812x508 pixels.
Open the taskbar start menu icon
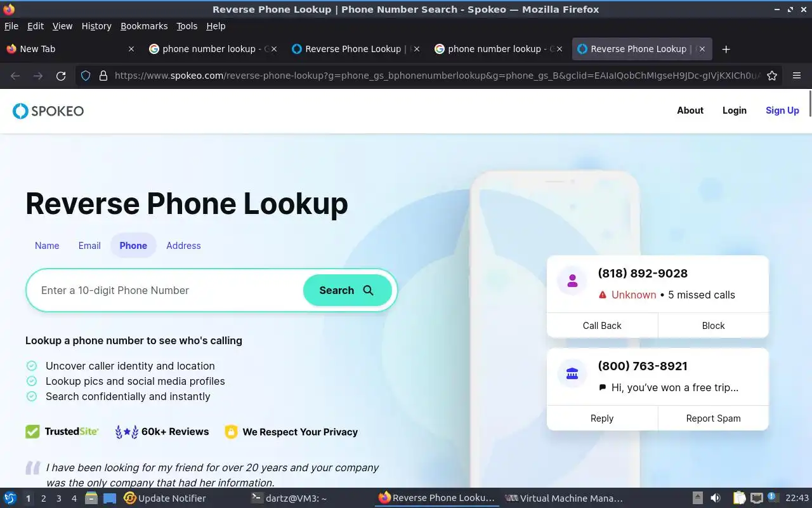pyautogui.click(x=10, y=498)
